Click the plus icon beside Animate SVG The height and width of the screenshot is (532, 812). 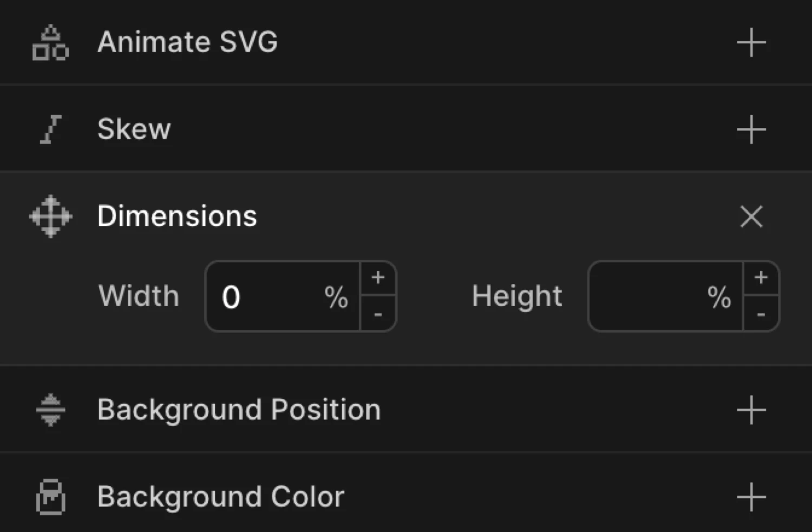click(751, 42)
